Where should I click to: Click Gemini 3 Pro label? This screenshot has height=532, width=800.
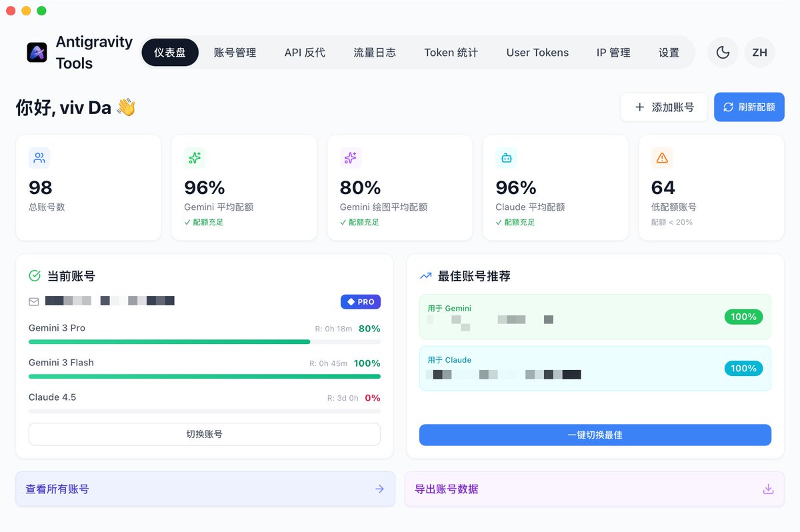click(57, 328)
